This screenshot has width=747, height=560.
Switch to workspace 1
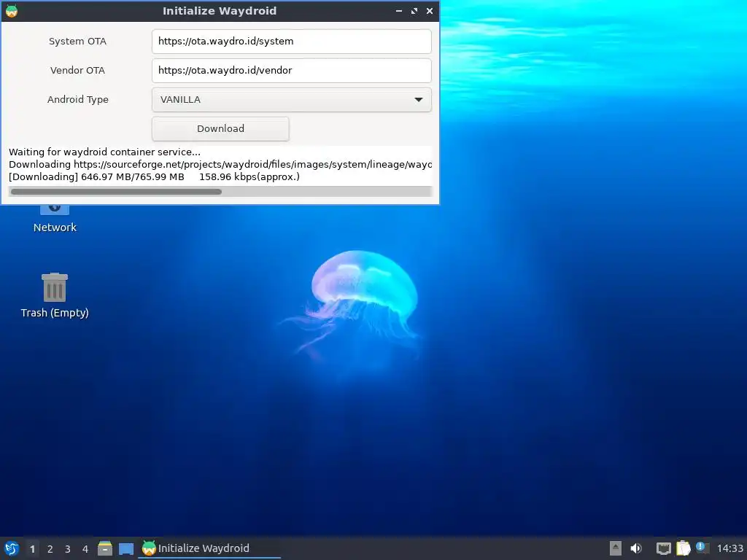(x=32, y=549)
